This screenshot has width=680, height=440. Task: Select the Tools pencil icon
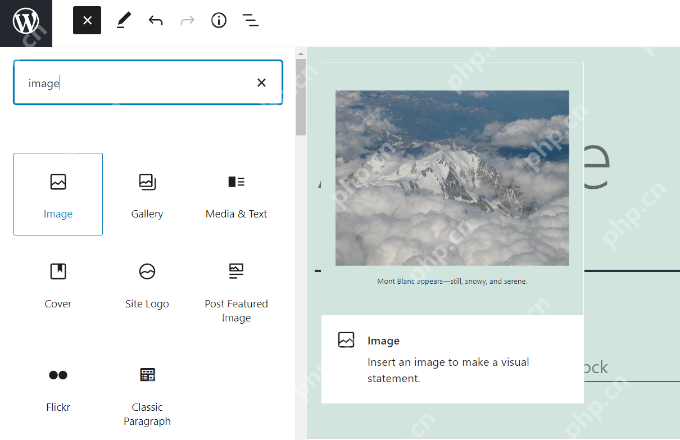[123, 20]
